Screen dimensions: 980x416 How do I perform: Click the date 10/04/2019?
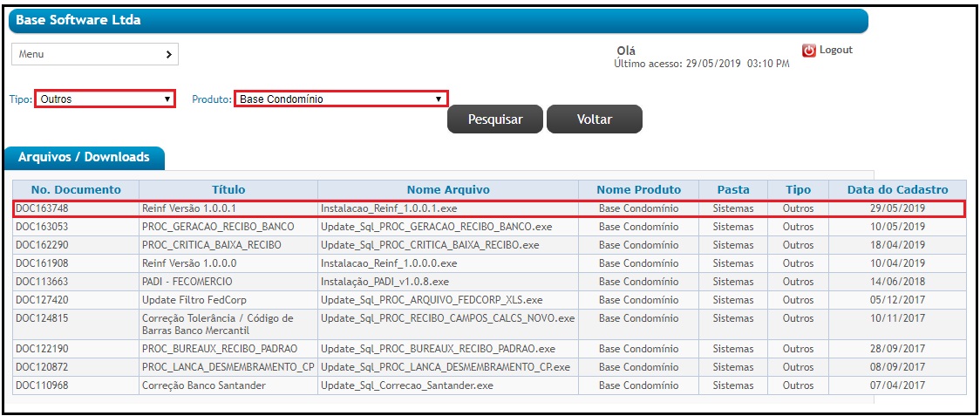click(x=897, y=263)
